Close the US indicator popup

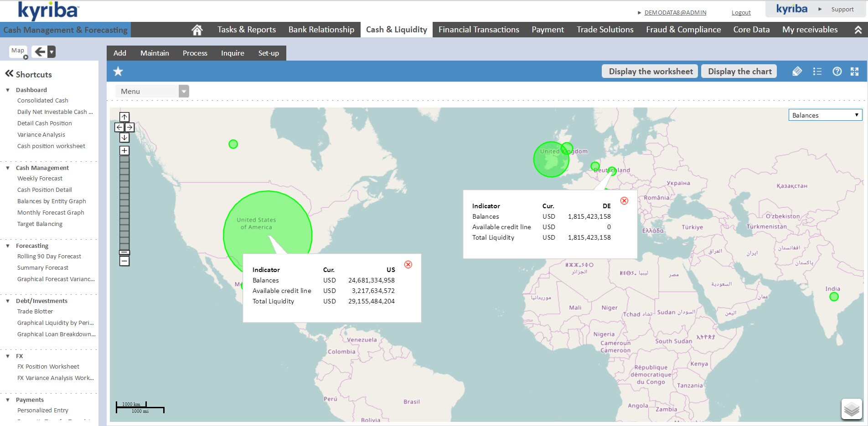point(408,265)
